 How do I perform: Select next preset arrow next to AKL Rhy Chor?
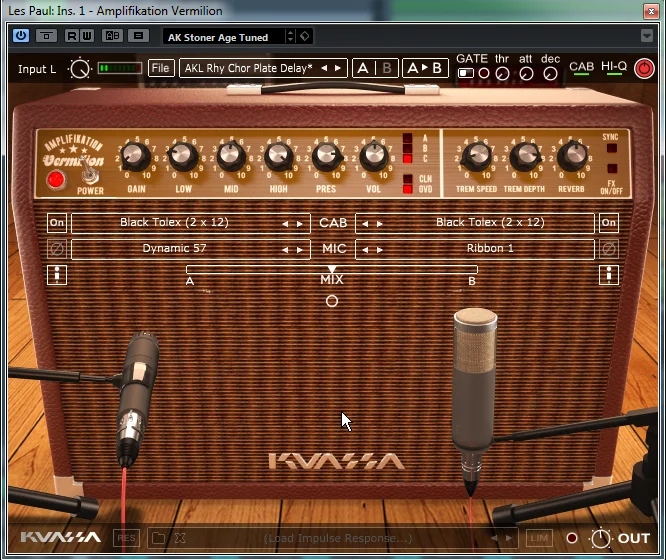click(x=338, y=68)
